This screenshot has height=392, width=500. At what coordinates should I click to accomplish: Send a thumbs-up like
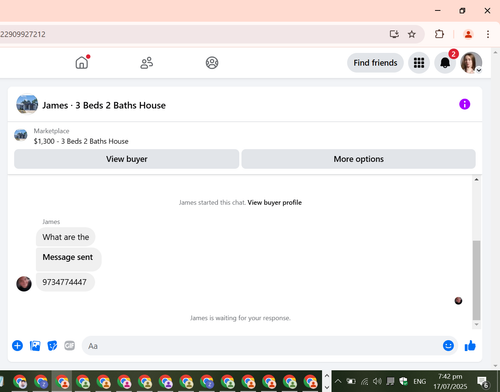tap(470, 346)
